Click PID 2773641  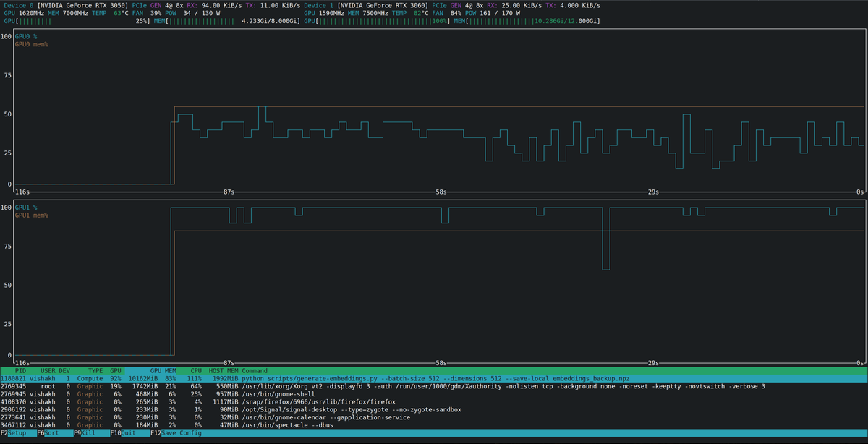pyautogui.click(x=13, y=417)
